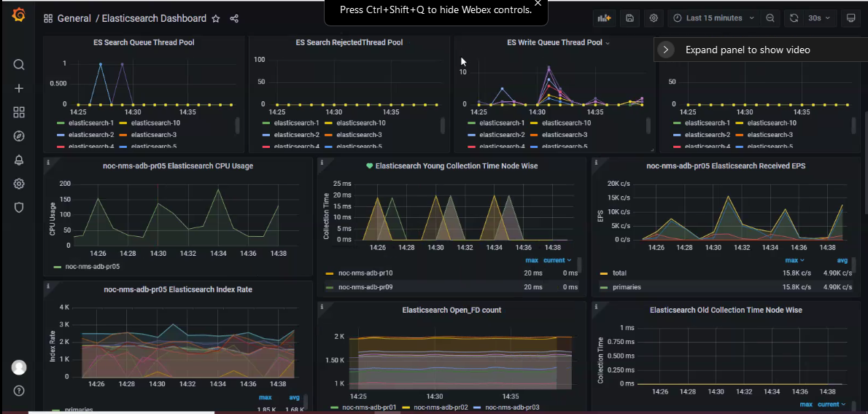Go to the General folder breadcrumb
The height and width of the screenshot is (414, 868).
pos(74,18)
